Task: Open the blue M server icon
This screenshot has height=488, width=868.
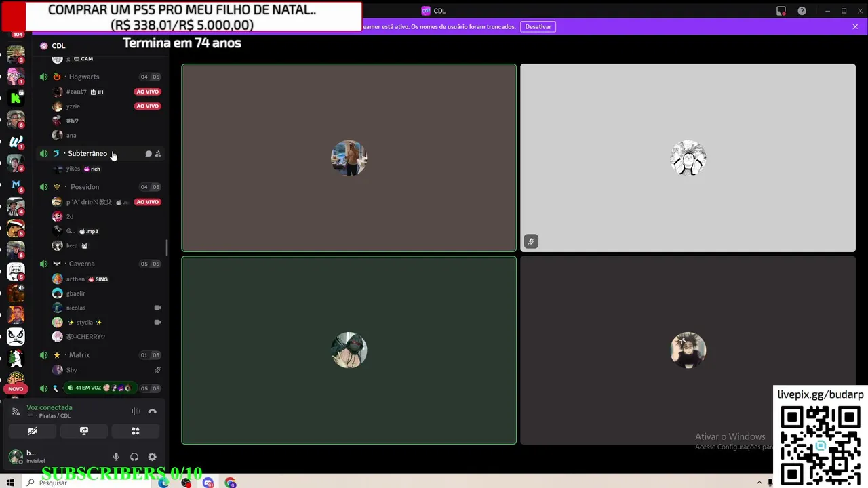Action: coord(16,184)
